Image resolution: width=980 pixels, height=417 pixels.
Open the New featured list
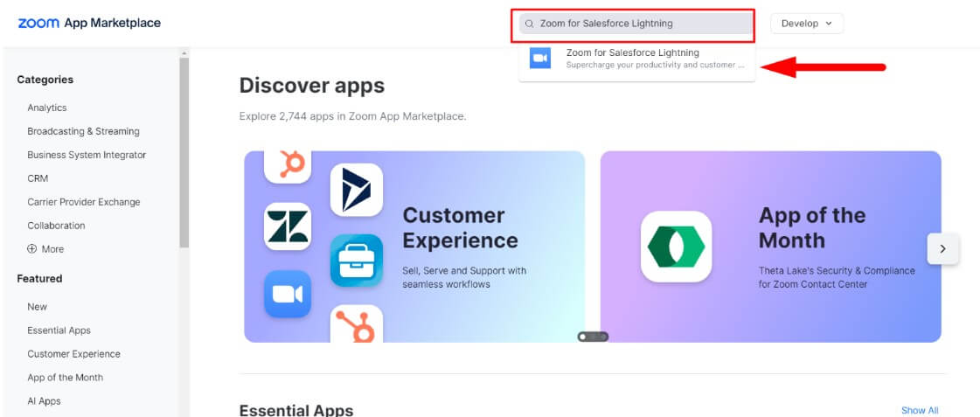[x=37, y=306]
